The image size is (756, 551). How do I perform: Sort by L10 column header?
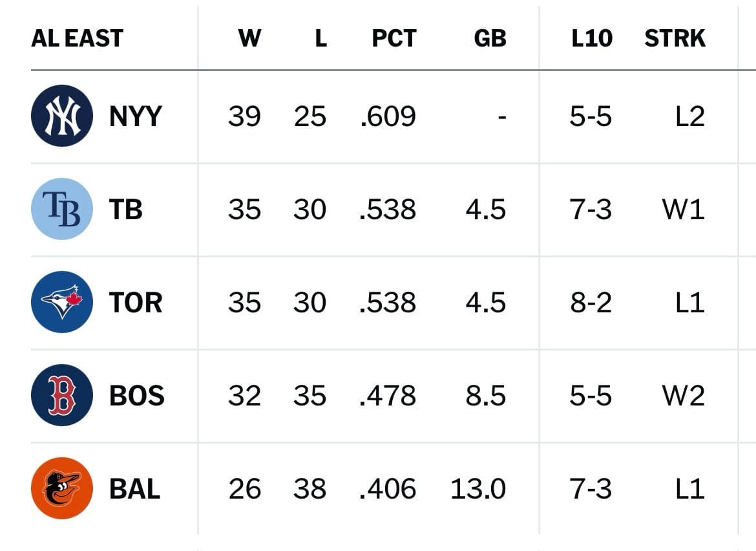pos(592,39)
